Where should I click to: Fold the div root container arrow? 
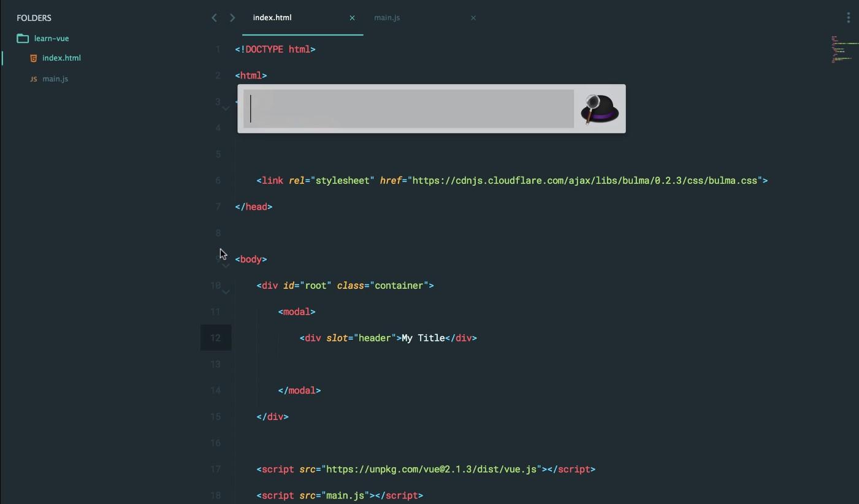(x=226, y=292)
